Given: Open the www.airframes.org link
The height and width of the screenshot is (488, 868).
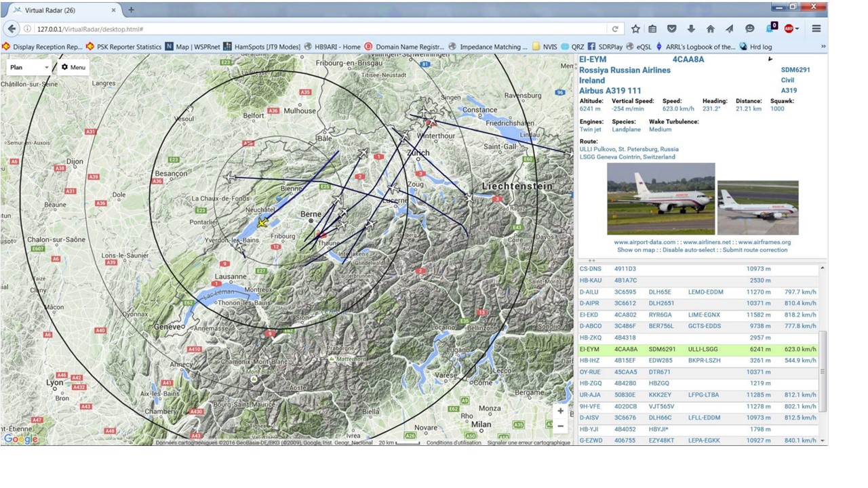Looking at the screenshot, I should [x=764, y=242].
